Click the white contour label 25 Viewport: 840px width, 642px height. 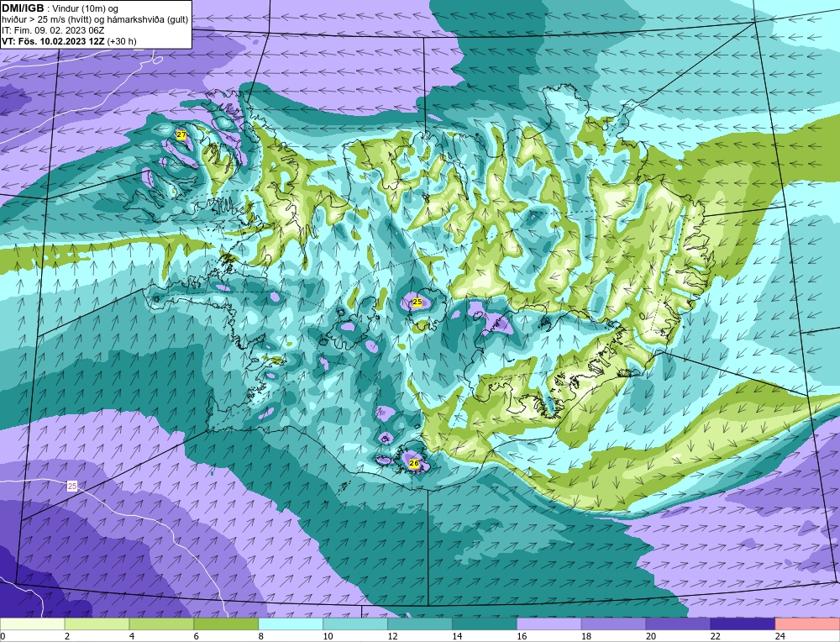[72, 486]
